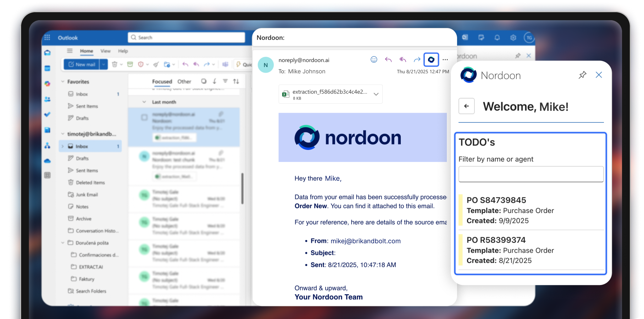Collapse the Last month group

point(144,102)
